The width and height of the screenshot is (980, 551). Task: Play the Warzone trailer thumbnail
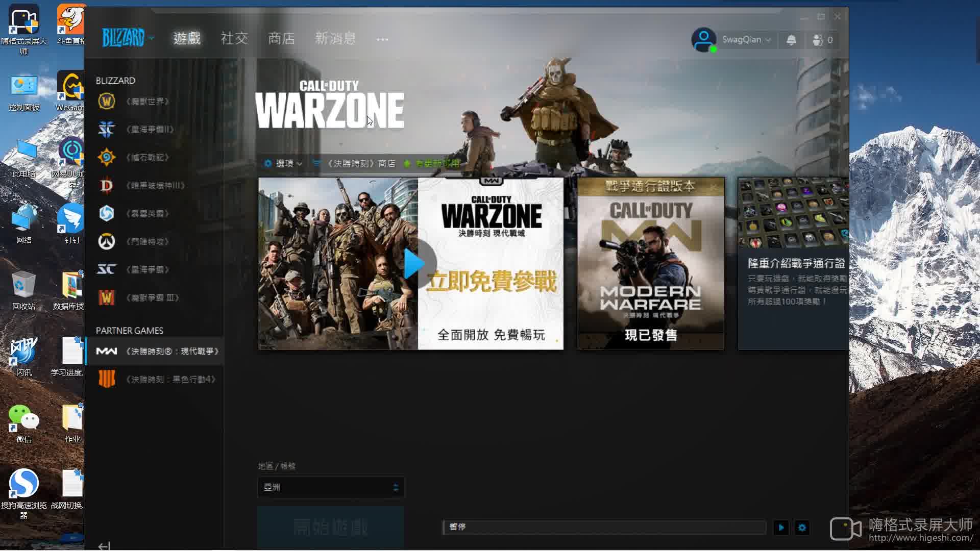(414, 264)
